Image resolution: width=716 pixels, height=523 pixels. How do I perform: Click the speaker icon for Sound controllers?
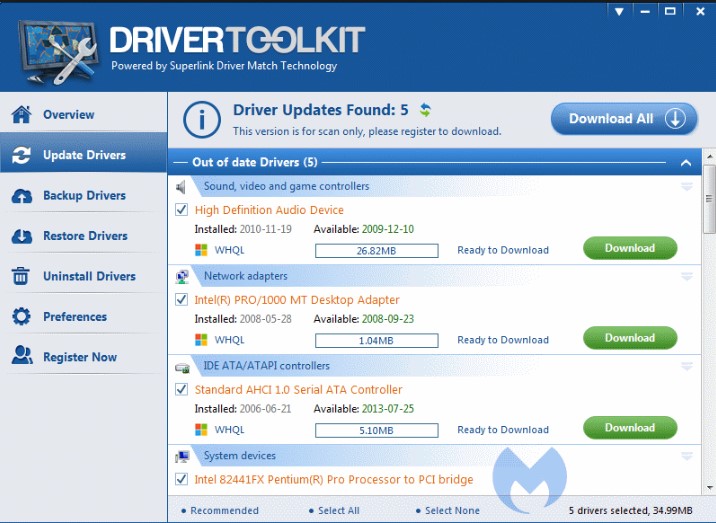click(181, 186)
